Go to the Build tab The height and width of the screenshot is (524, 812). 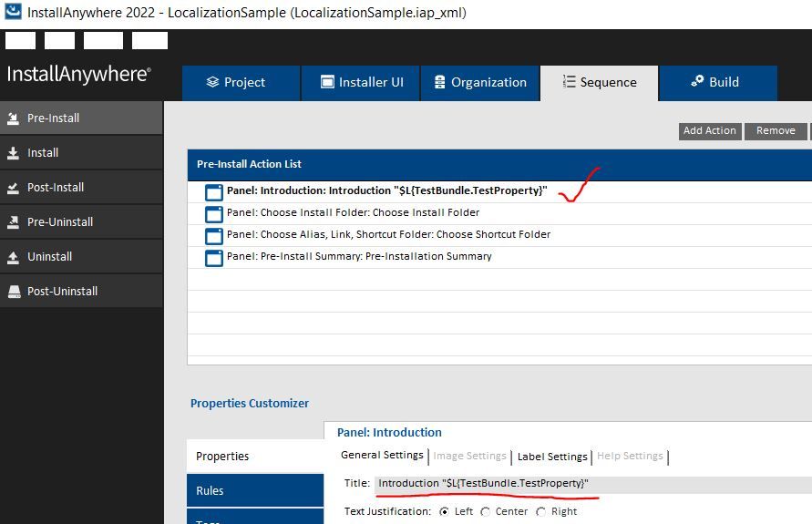[x=718, y=83]
